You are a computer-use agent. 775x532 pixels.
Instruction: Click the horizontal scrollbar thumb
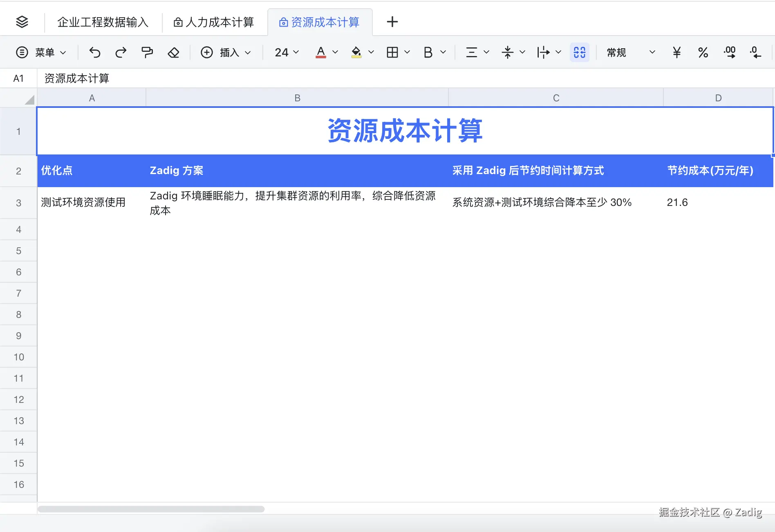(x=151, y=509)
